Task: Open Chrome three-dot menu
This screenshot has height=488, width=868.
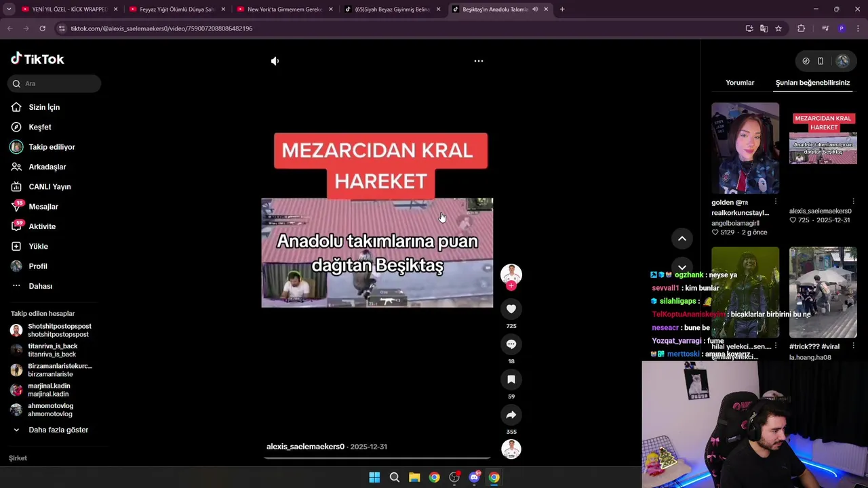Action: (859, 28)
